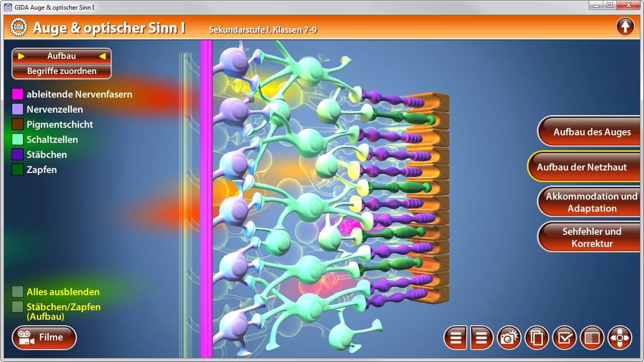
Task: Click the left-half menu list icon
Action: [456, 338]
